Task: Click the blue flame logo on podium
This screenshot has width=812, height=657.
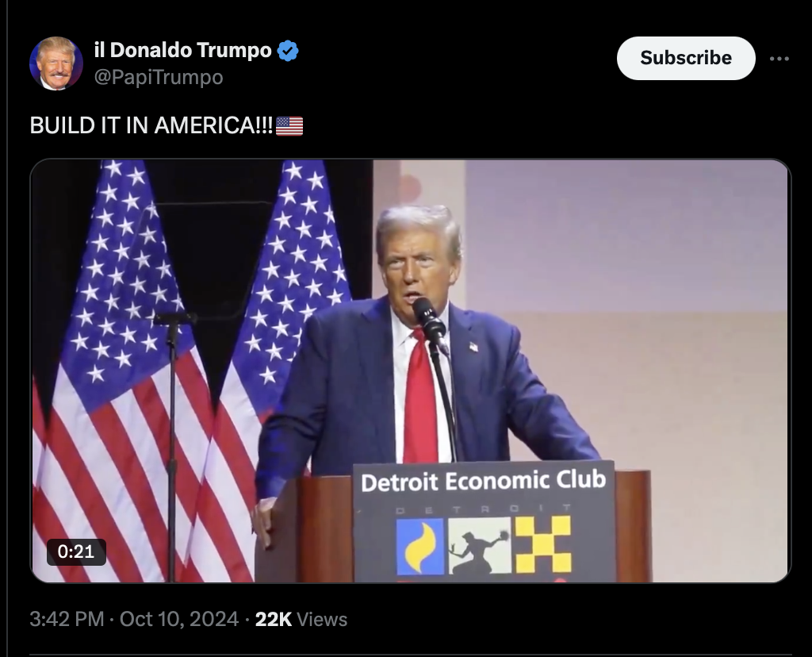Action: coord(420,546)
